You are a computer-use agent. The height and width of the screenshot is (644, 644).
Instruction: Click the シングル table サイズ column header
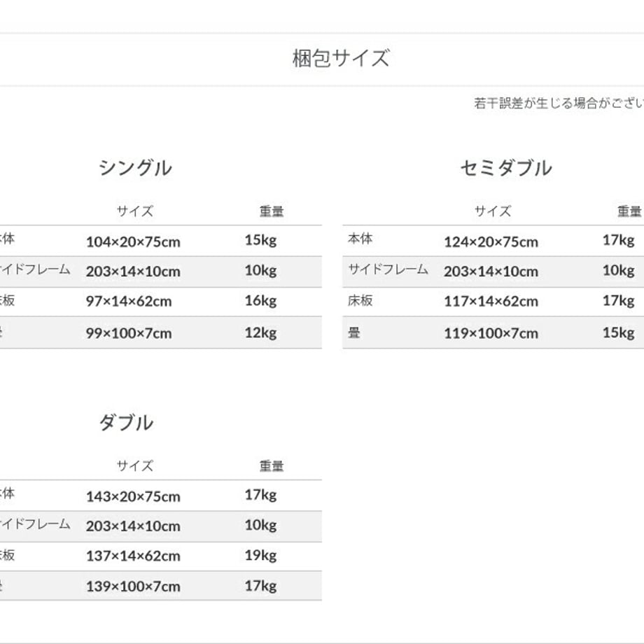(x=135, y=211)
